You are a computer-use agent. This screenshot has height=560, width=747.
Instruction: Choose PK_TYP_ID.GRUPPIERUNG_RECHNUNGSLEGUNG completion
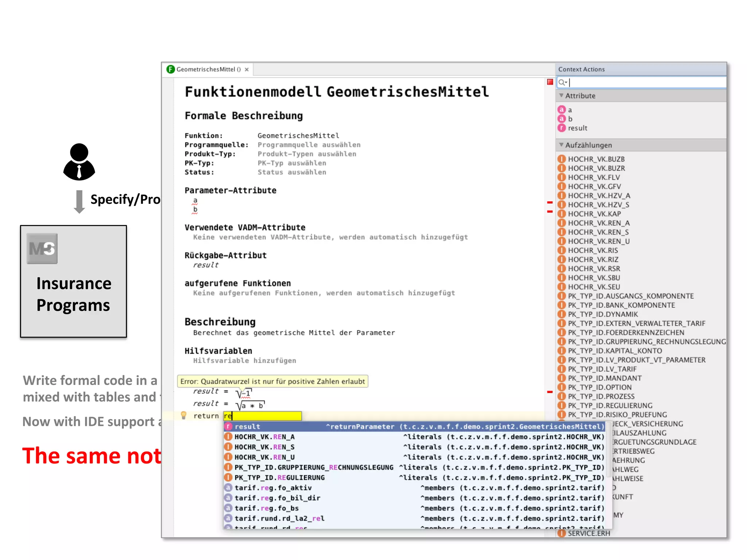(414, 467)
